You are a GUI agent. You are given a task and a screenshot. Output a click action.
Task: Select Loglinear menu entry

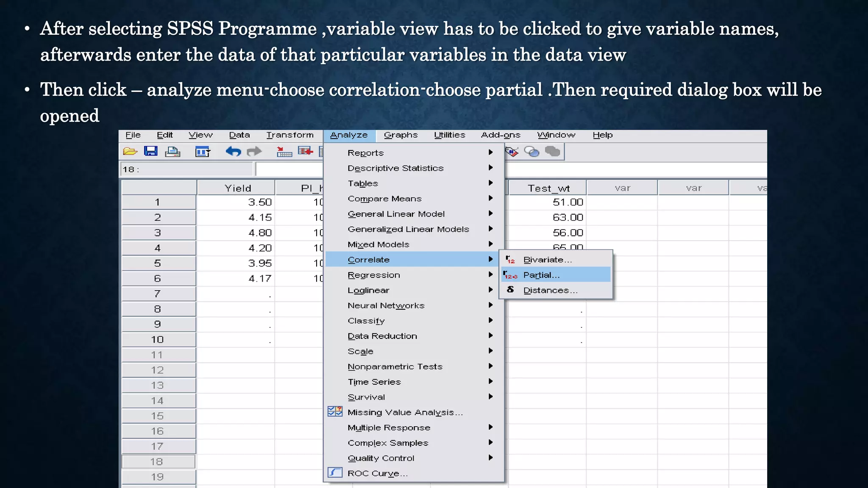pos(414,290)
